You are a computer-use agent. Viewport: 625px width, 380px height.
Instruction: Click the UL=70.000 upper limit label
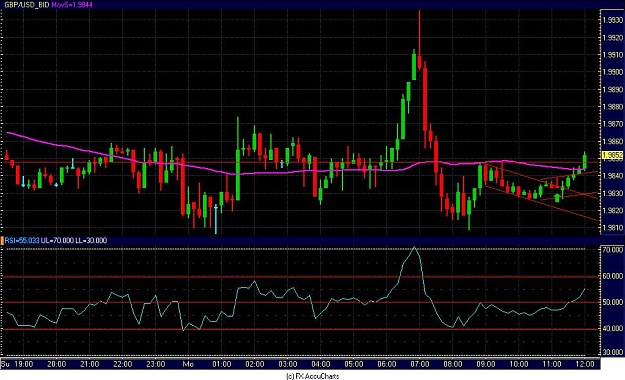(57, 240)
